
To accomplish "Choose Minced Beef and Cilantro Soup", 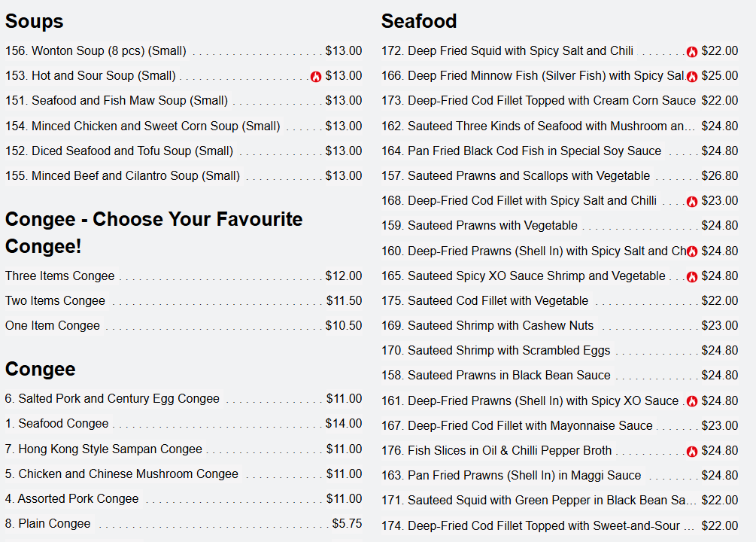I will tap(184, 175).
